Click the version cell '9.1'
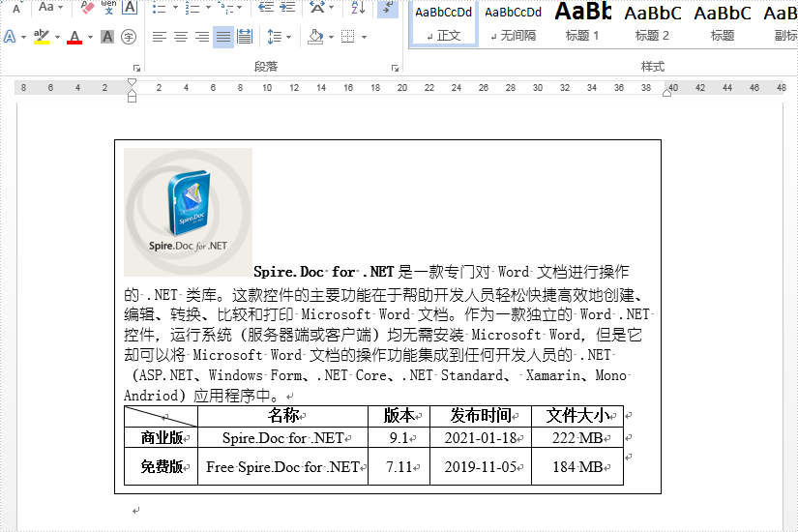798x532 pixels. click(399, 438)
